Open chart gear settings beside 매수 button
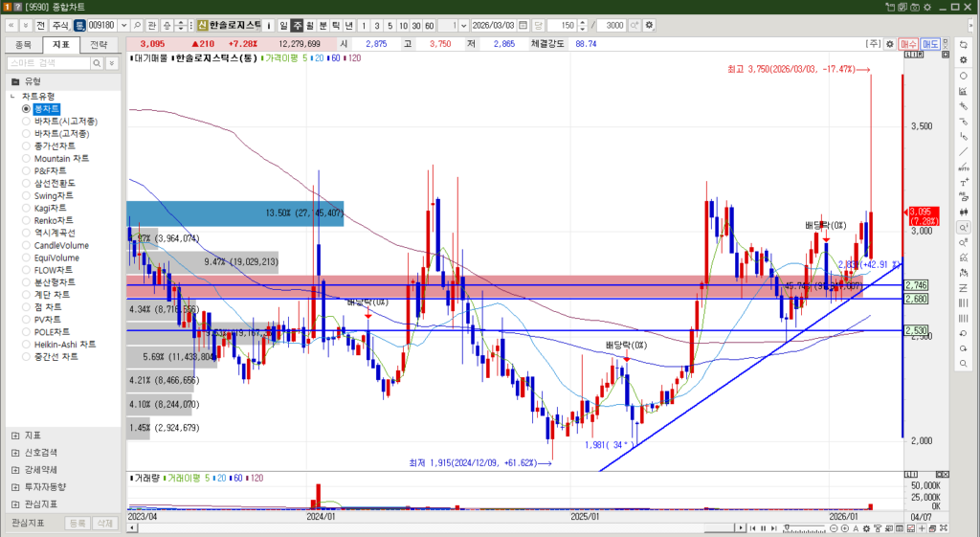The width and height of the screenshot is (980, 537). click(x=891, y=44)
